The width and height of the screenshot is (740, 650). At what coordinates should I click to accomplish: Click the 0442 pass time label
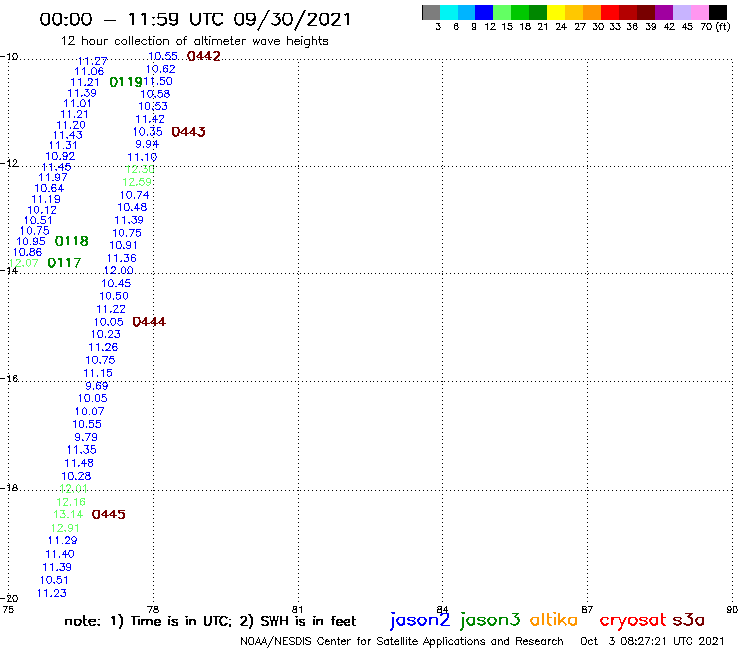pyautogui.click(x=204, y=56)
